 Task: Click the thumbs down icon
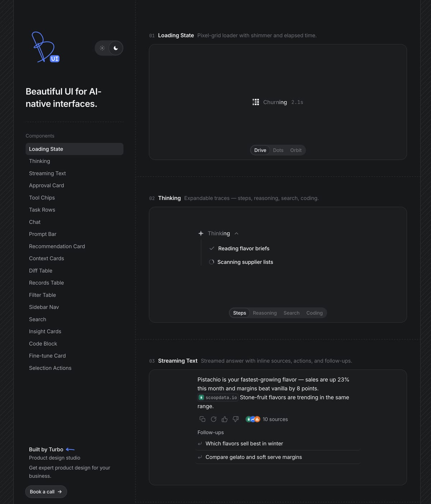coord(236,419)
